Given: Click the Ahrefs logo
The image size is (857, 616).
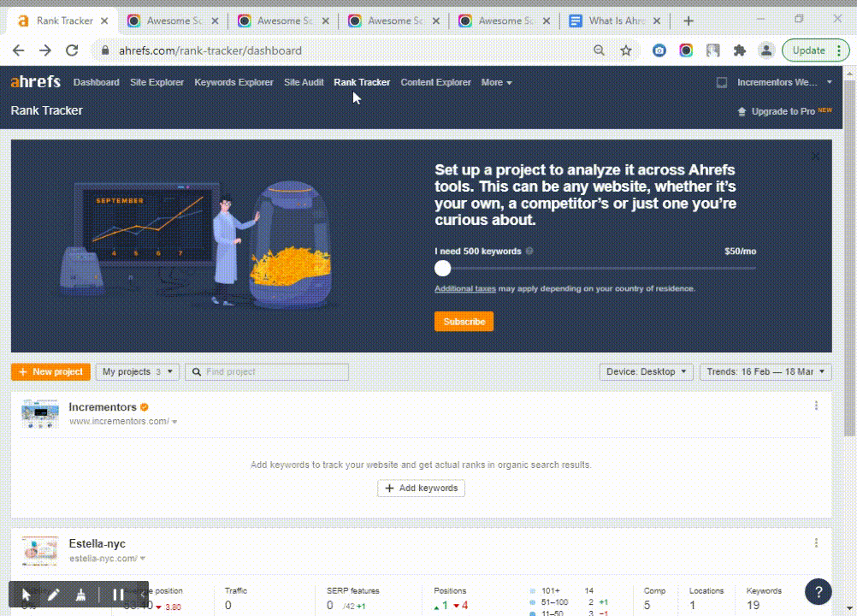Looking at the screenshot, I should [36, 82].
